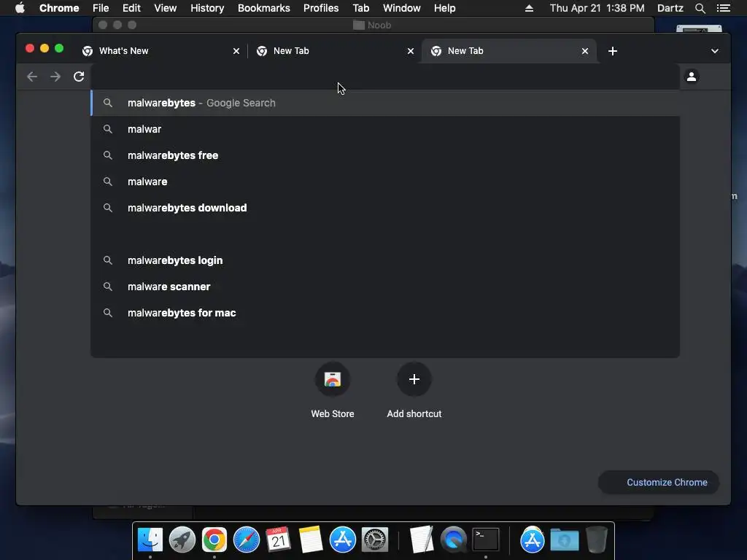Expand the tab search chevron
Viewport: 747px width, 560px height.
(715, 51)
